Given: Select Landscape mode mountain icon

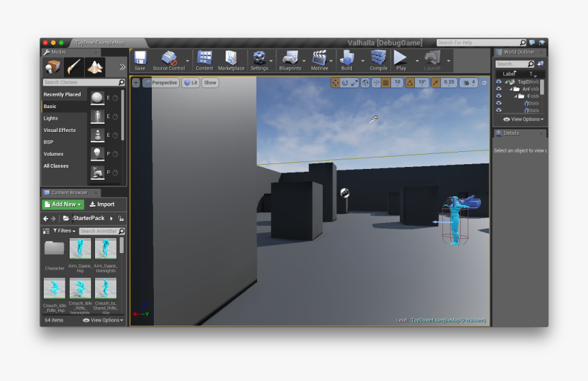Looking at the screenshot, I should (x=95, y=68).
